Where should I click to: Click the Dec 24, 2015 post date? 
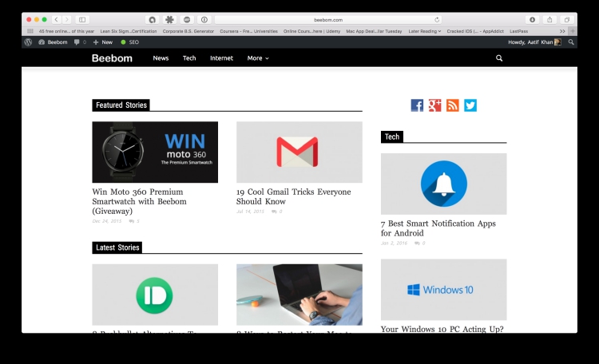107,221
